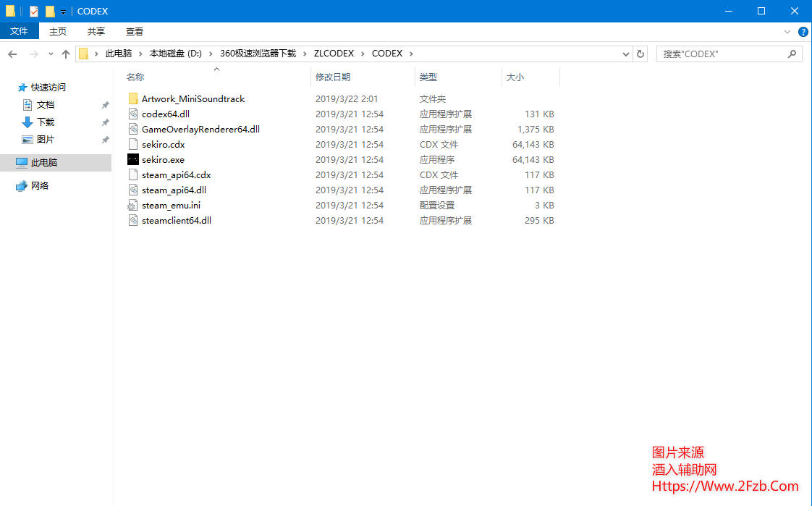
Task: Open Explorer help via the question mark icon
Action: click(x=803, y=31)
